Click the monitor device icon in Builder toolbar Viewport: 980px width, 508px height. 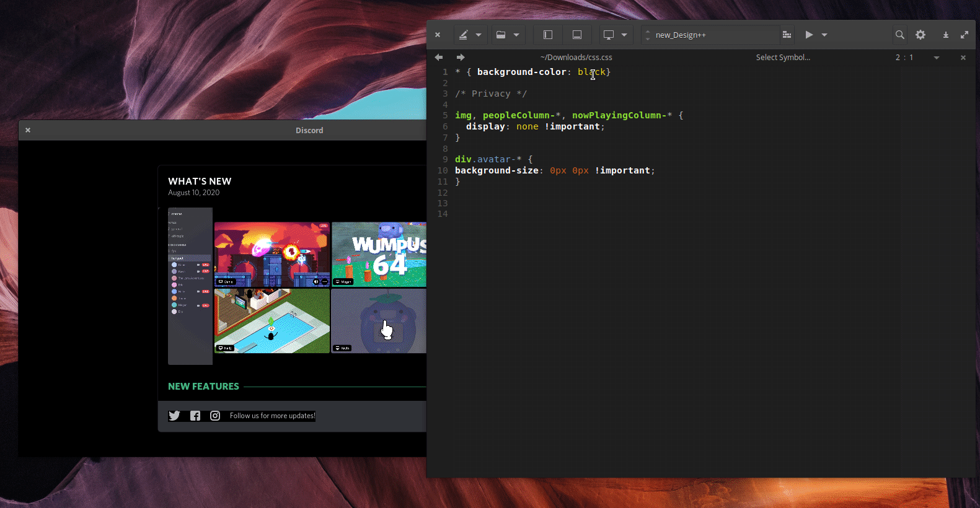(609, 35)
